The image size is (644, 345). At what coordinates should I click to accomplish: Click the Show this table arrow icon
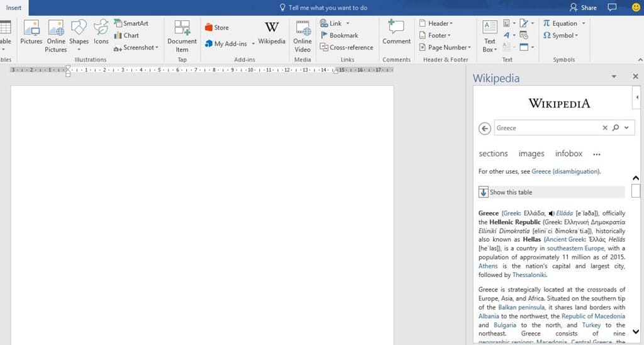click(x=484, y=192)
